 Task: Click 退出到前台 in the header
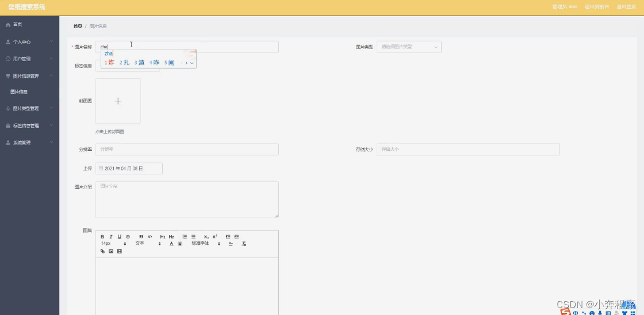(x=597, y=7)
